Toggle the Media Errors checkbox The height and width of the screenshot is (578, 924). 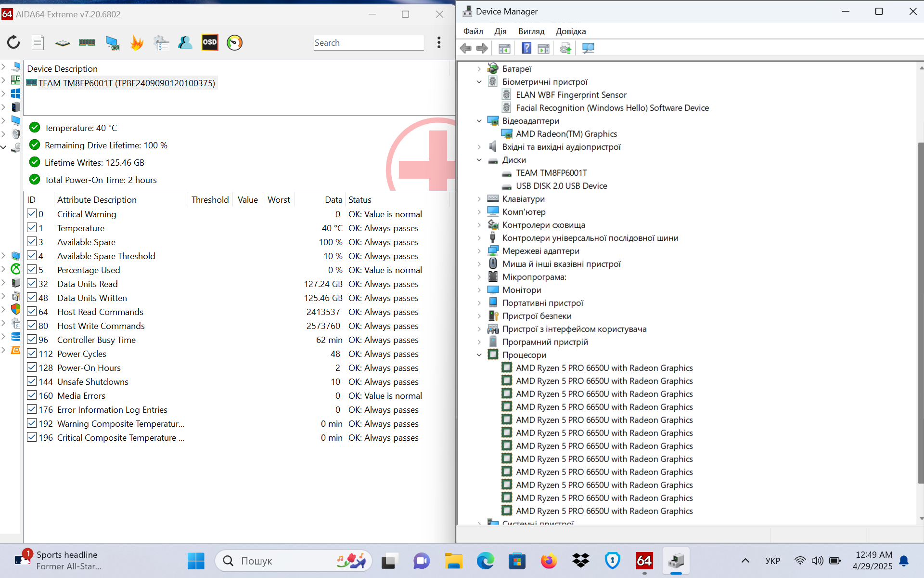point(32,395)
